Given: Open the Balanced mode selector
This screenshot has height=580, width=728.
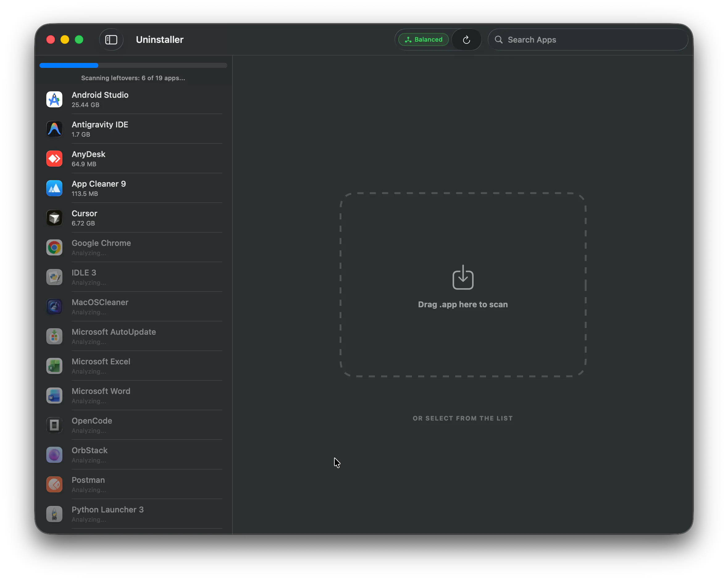Looking at the screenshot, I should 423,40.
